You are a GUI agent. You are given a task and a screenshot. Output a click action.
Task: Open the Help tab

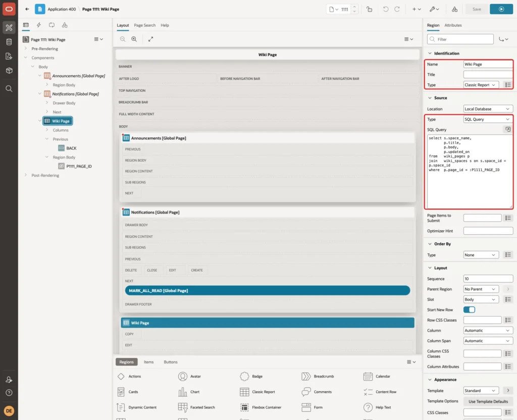pyautogui.click(x=165, y=25)
